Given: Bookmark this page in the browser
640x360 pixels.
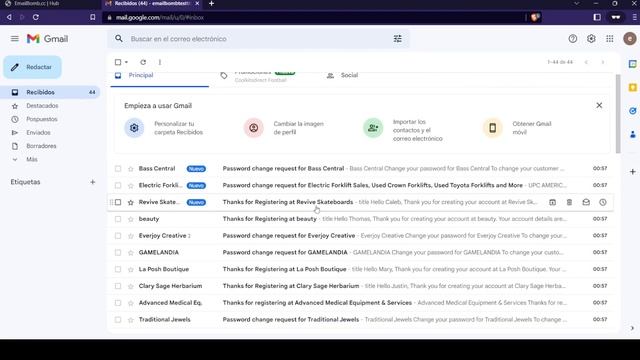Looking at the screenshot, I should [x=93, y=17].
